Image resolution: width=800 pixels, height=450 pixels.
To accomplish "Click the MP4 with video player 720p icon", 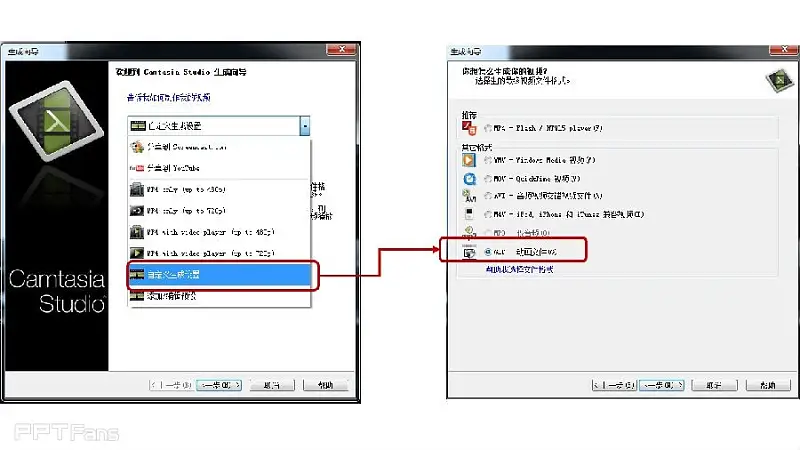I will (137, 253).
